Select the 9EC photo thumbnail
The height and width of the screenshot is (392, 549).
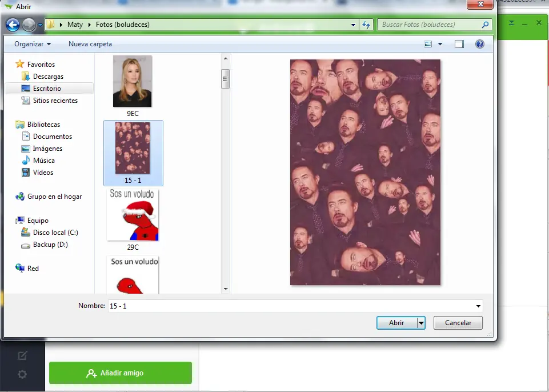point(133,81)
